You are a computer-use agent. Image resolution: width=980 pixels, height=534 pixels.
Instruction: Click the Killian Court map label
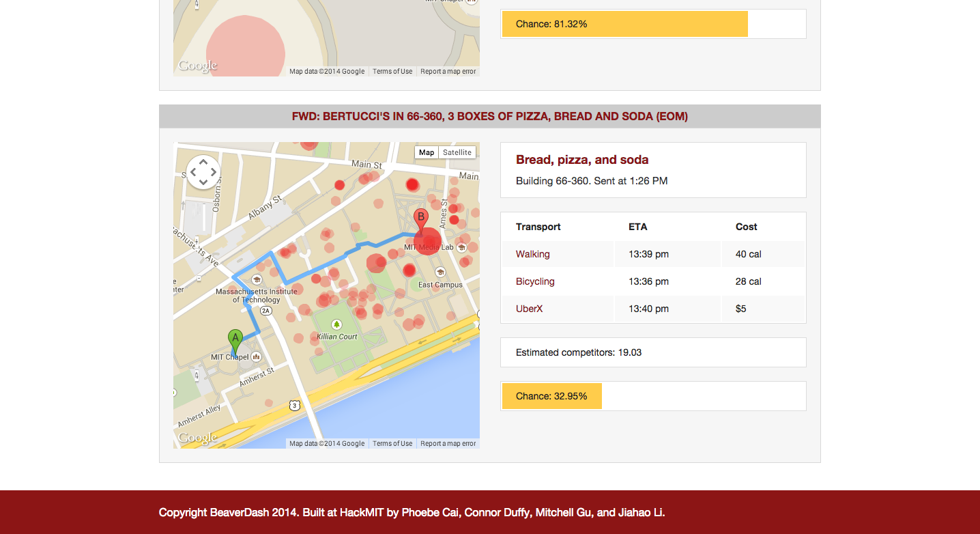[x=337, y=337]
